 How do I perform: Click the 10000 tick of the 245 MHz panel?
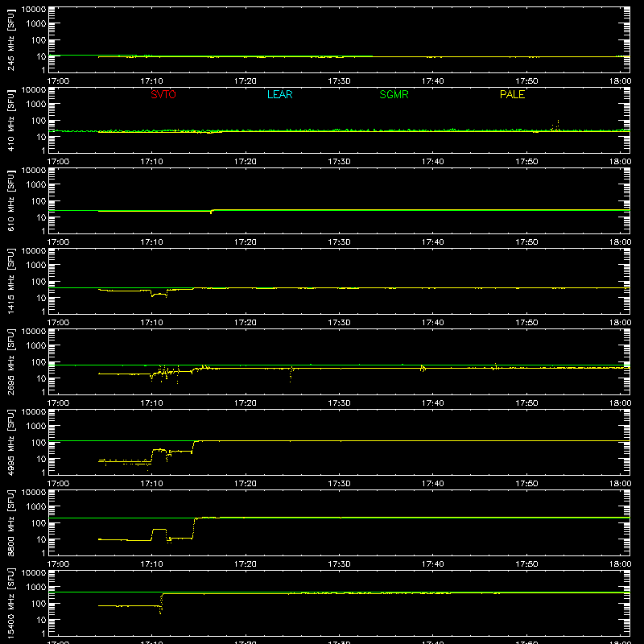tap(34, 10)
